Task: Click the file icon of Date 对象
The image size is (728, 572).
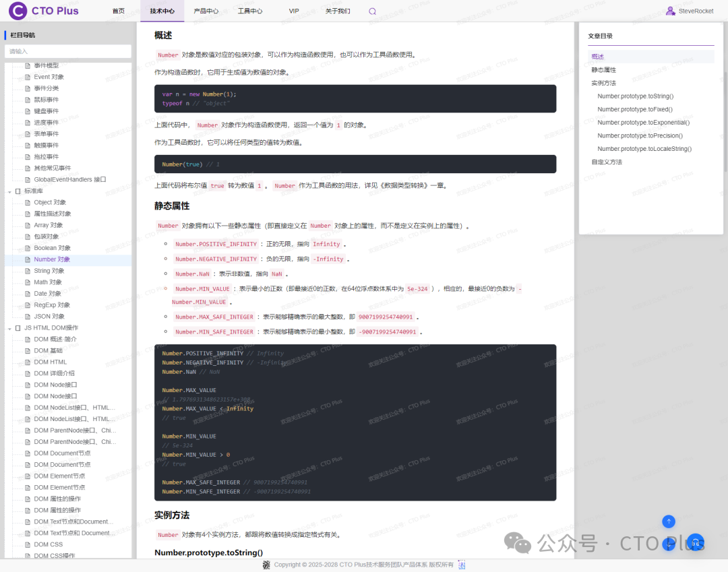Action: point(28,294)
